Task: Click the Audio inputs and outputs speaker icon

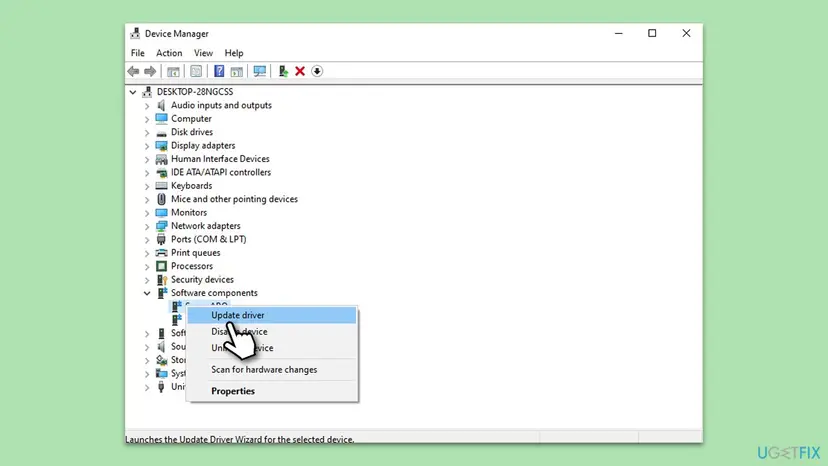Action: 162,105
